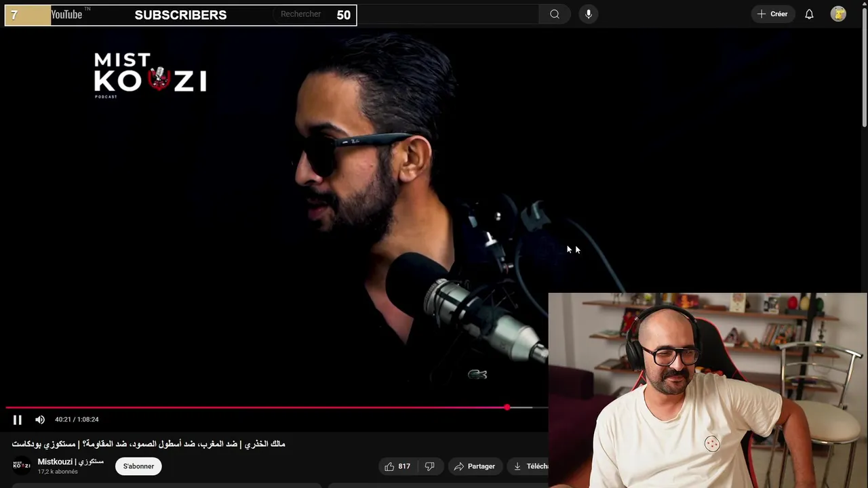Seek on the red video progress bar
Viewport: 868px width, 488px height.
277,408
